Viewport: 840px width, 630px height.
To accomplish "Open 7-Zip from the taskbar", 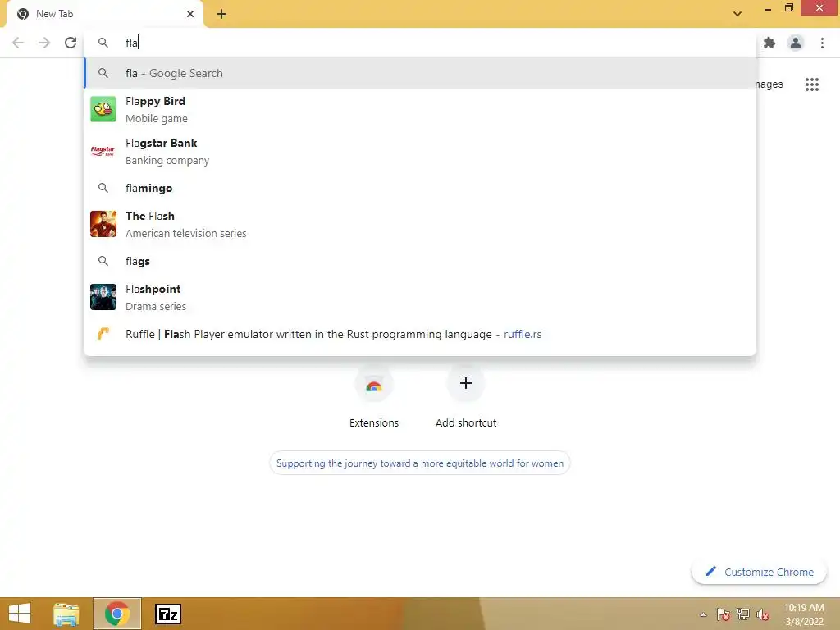I will [x=168, y=614].
